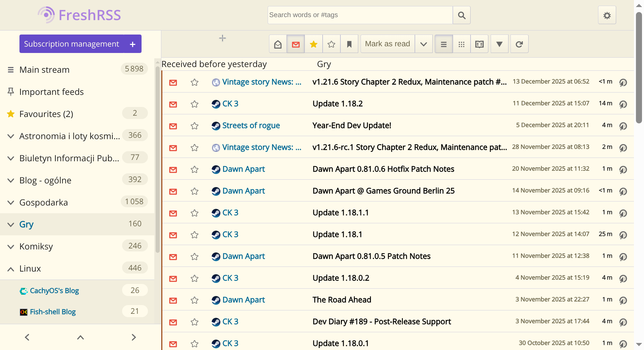
Task: Open the Favourites stream star icon
Action: (x=11, y=114)
